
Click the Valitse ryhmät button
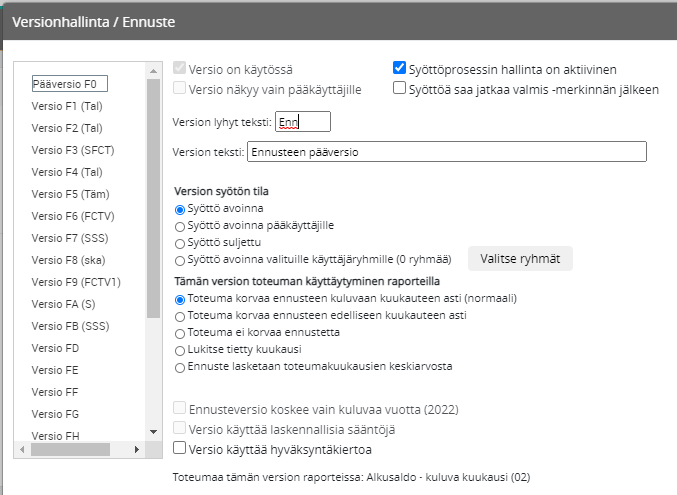click(x=520, y=258)
